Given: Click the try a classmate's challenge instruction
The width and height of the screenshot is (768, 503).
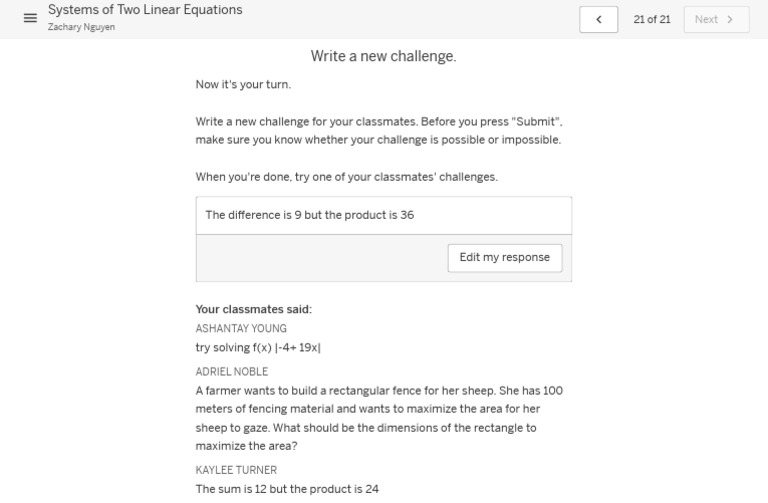Looking at the screenshot, I should [346, 177].
